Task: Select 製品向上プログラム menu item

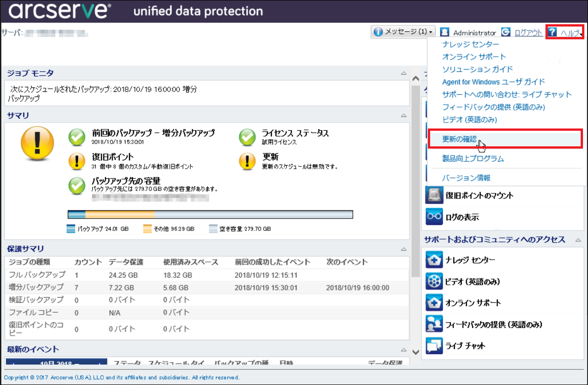Action: tap(473, 159)
